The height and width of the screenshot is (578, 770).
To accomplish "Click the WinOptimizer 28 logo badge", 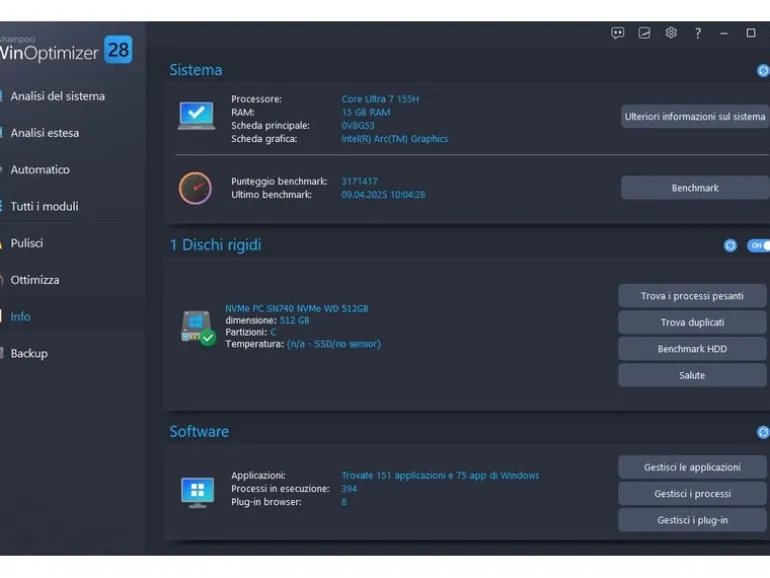I will 118,50.
